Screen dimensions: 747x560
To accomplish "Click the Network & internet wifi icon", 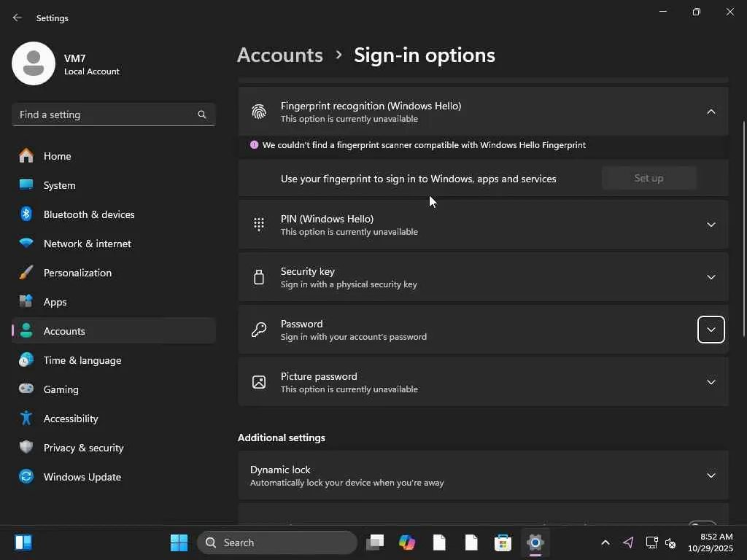I will [26, 243].
